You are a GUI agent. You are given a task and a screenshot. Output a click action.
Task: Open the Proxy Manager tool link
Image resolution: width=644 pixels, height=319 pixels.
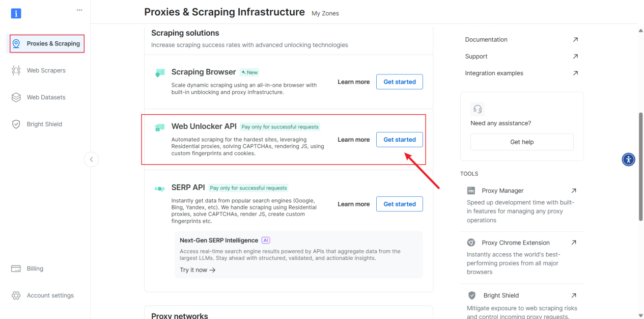(502, 191)
